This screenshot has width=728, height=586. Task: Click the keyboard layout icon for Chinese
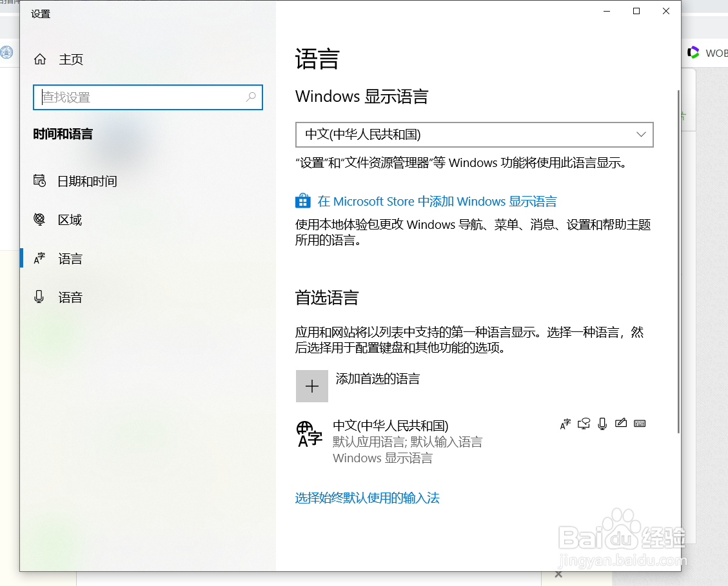click(640, 424)
